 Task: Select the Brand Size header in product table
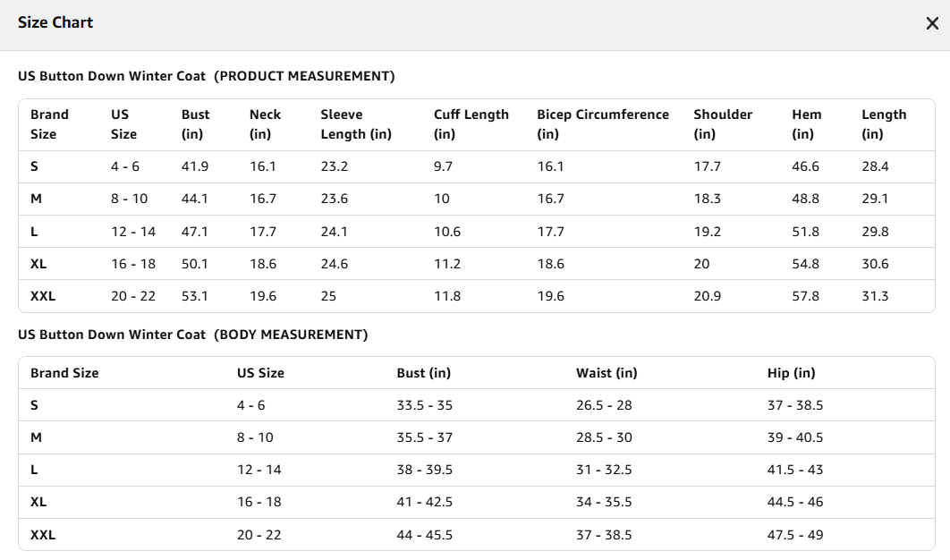pos(49,124)
